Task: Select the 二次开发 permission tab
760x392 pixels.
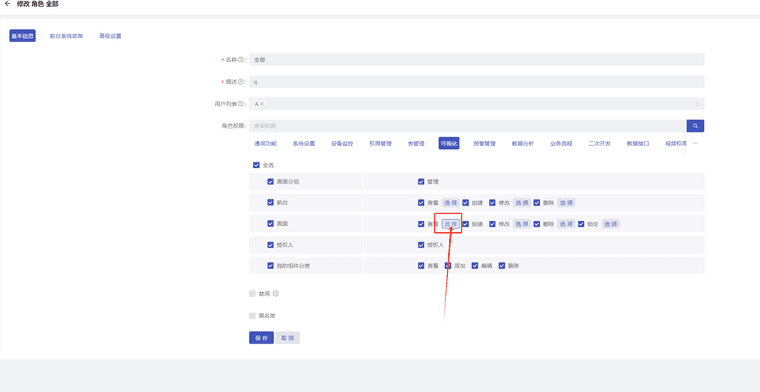Action: click(x=600, y=143)
